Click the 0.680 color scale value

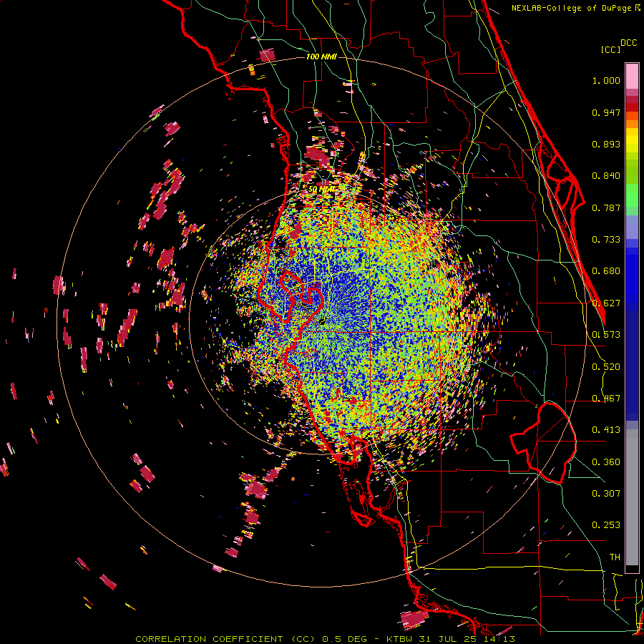[x=606, y=271]
